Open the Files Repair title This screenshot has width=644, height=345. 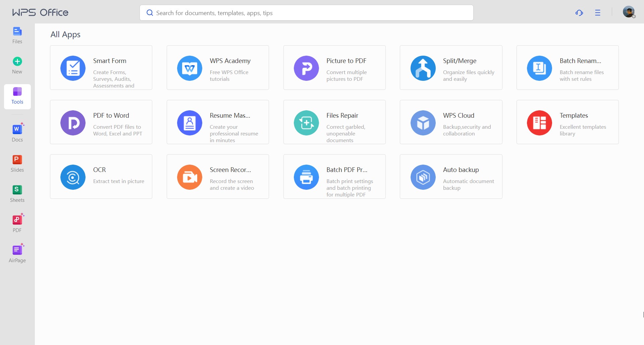pos(342,115)
